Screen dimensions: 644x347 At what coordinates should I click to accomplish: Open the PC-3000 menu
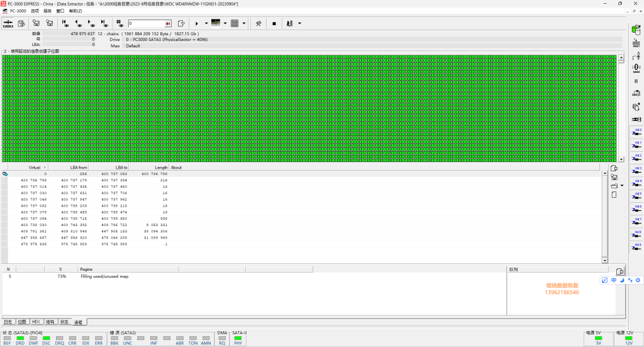[x=18, y=11]
